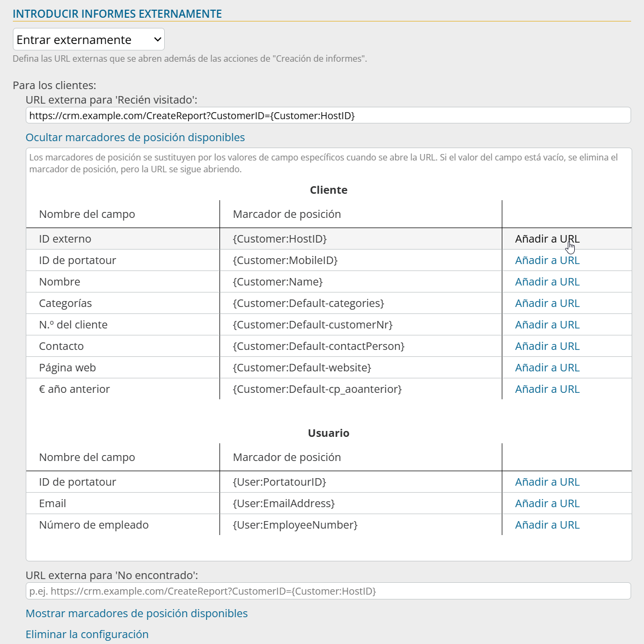Click 'Añadir a URL' for Número de empleado
Image resolution: width=644 pixels, height=644 pixels.
pyautogui.click(x=547, y=525)
